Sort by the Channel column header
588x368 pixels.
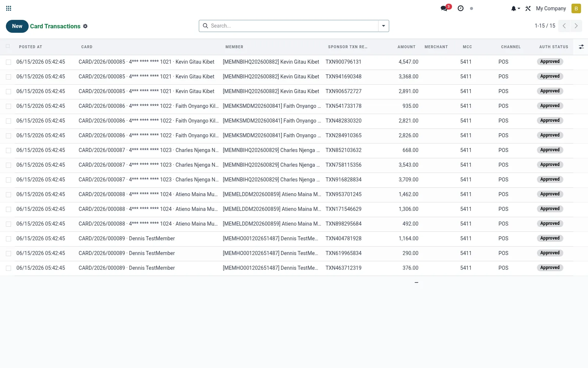click(x=511, y=47)
